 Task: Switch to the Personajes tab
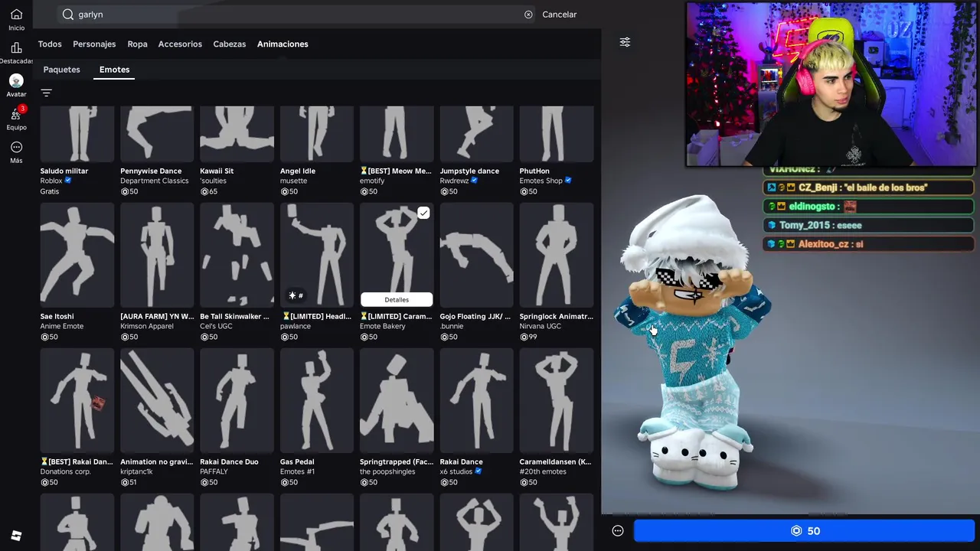(x=94, y=44)
